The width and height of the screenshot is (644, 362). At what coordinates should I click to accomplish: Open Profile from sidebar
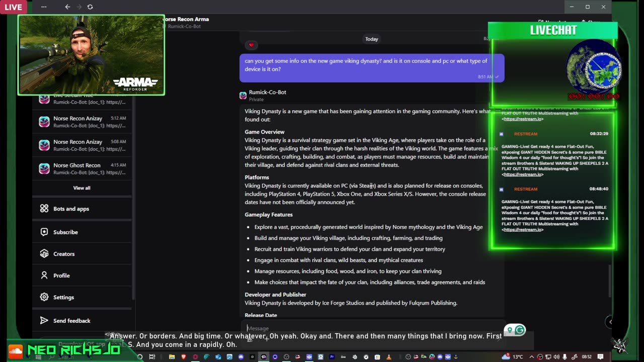(x=82, y=276)
